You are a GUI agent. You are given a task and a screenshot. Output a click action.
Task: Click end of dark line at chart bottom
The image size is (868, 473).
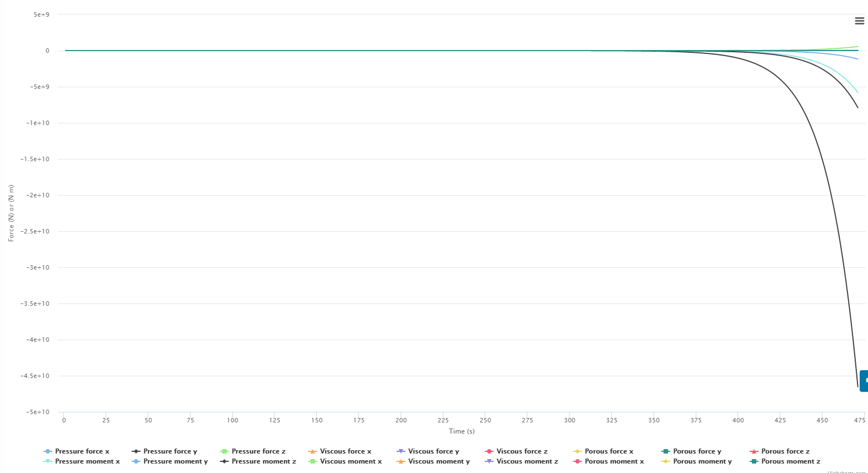click(857, 386)
